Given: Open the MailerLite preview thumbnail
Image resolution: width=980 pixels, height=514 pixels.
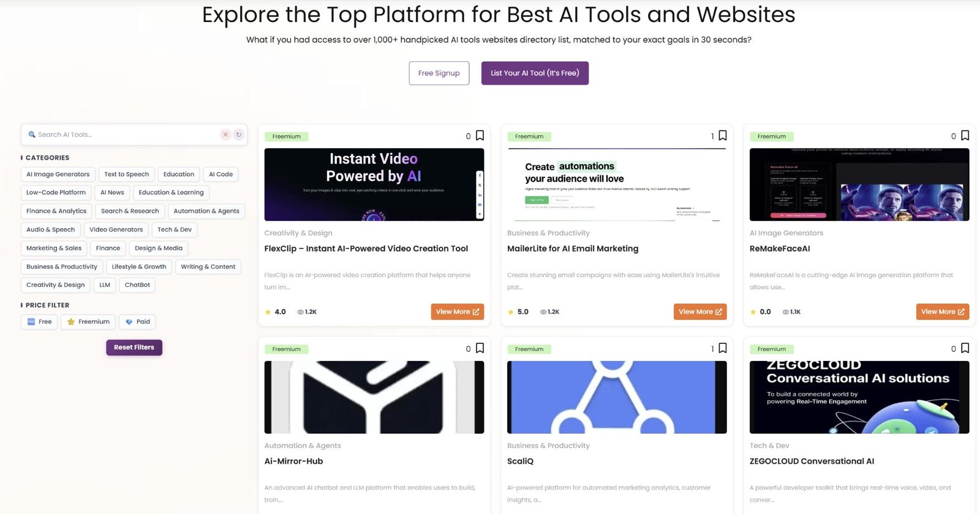Looking at the screenshot, I should pyautogui.click(x=617, y=185).
